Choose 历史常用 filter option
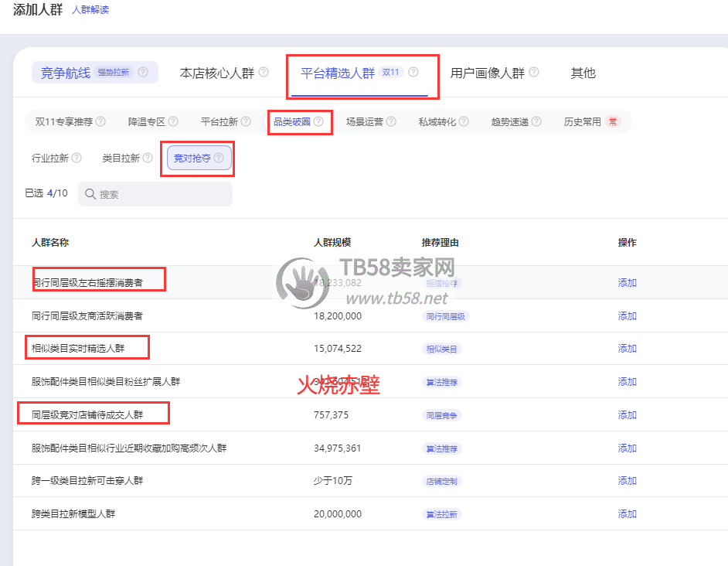The height and width of the screenshot is (566, 728). (x=583, y=121)
